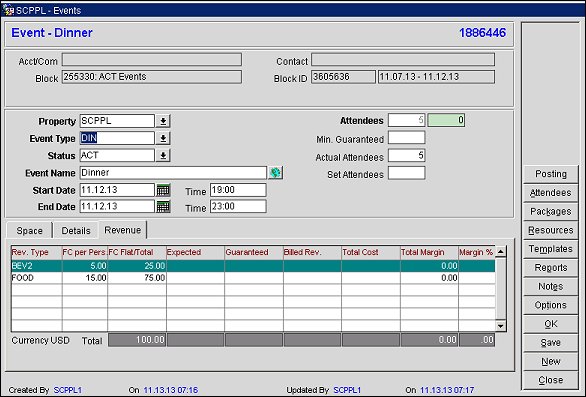Screen dimensions: 586x397
Task: Click the Total Margin column header
Action: click(429, 252)
